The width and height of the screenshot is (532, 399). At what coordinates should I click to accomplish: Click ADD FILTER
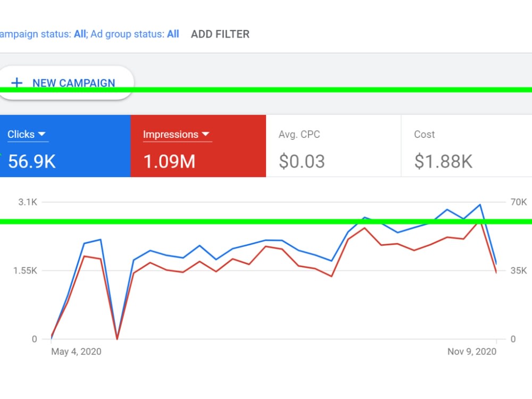(x=220, y=34)
